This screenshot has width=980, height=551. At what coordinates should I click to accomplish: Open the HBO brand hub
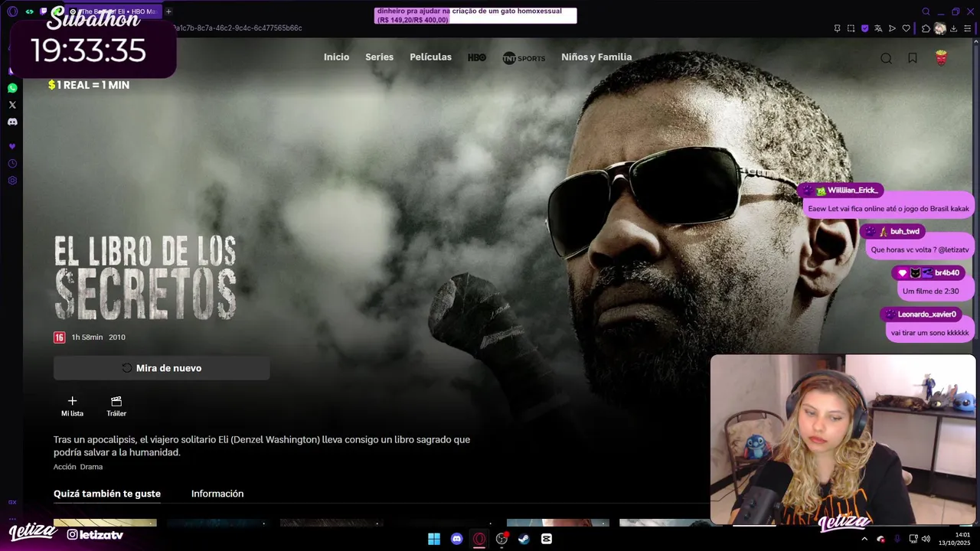click(x=477, y=57)
